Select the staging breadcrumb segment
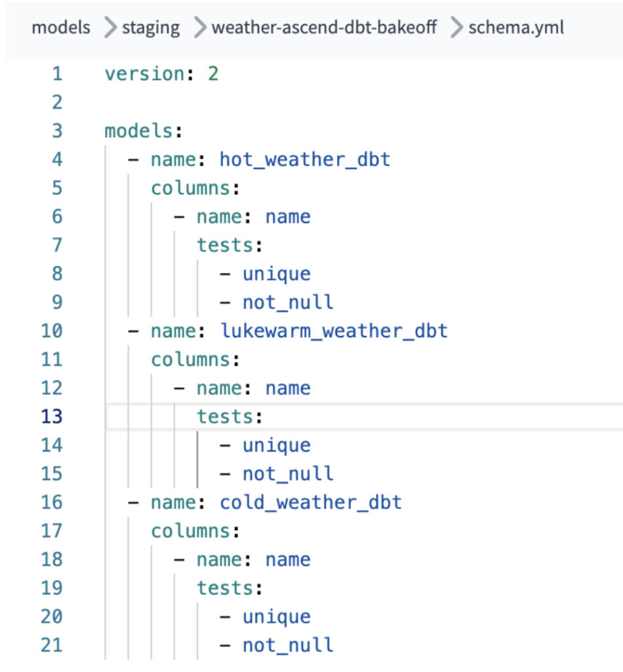 (150, 28)
